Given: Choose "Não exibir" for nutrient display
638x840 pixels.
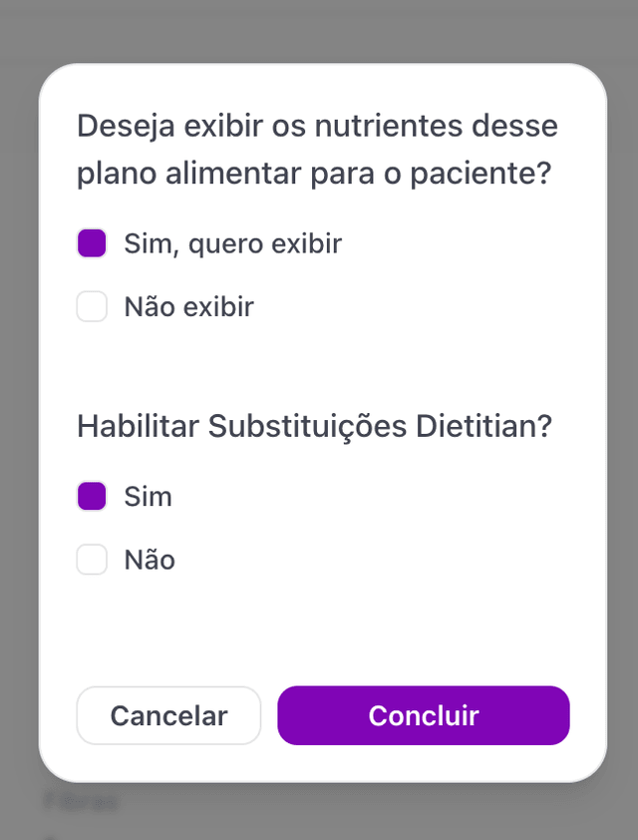Looking at the screenshot, I should coord(92,306).
